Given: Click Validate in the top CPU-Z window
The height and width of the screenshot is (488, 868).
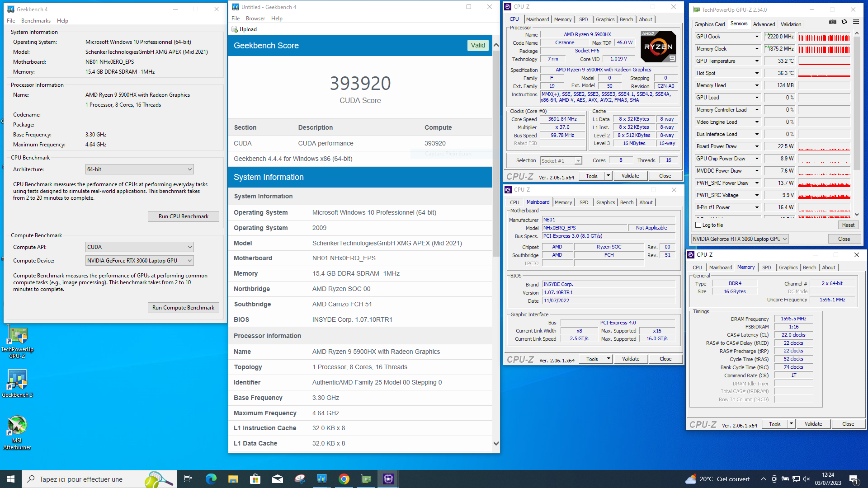Looking at the screenshot, I should [x=630, y=176].
